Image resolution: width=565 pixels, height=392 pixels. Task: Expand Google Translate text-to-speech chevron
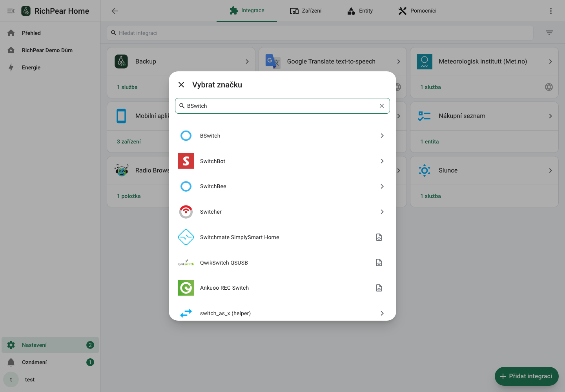point(399,62)
